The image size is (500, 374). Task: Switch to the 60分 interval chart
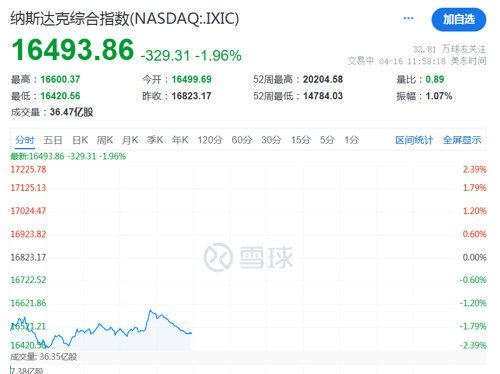tap(242, 140)
